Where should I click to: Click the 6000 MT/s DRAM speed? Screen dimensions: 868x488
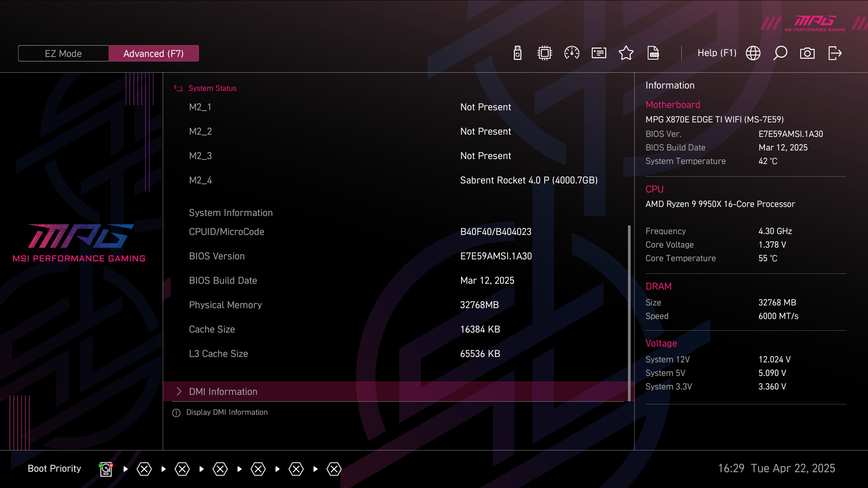click(x=778, y=316)
